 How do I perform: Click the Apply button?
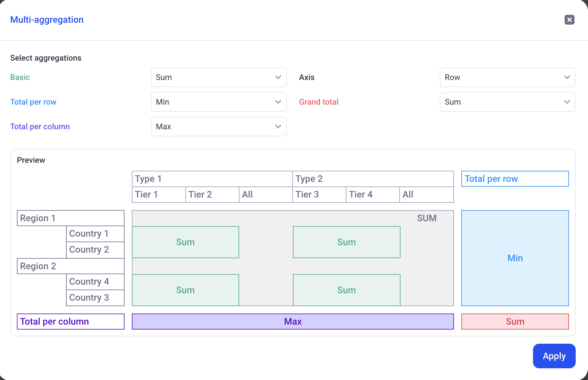[554, 356]
